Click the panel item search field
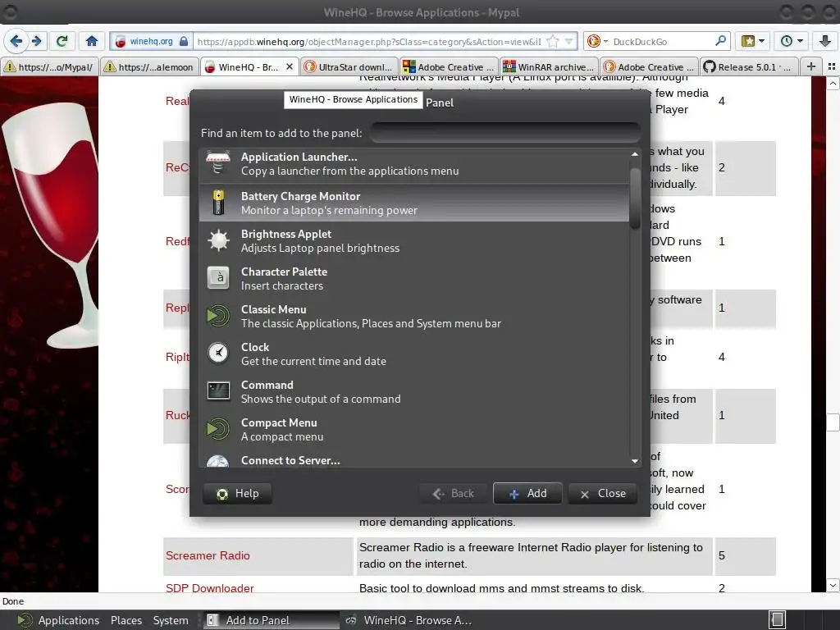 (x=505, y=133)
